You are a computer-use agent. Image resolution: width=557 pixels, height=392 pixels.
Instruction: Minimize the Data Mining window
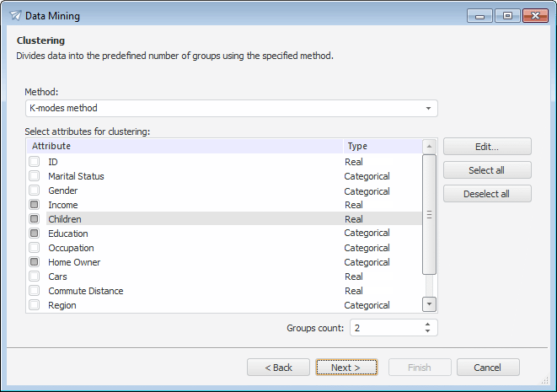pyautogui.click(x=479, y=15)
